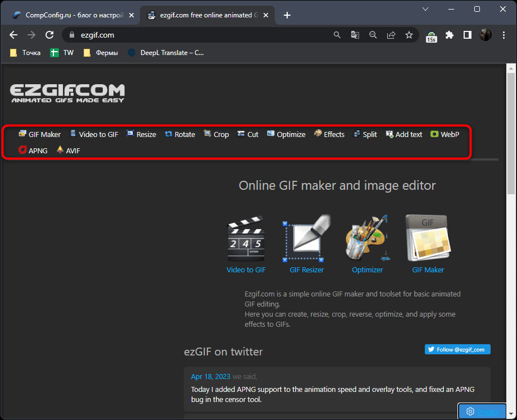Click the share page icon in the address bar

tap(391, 35)
